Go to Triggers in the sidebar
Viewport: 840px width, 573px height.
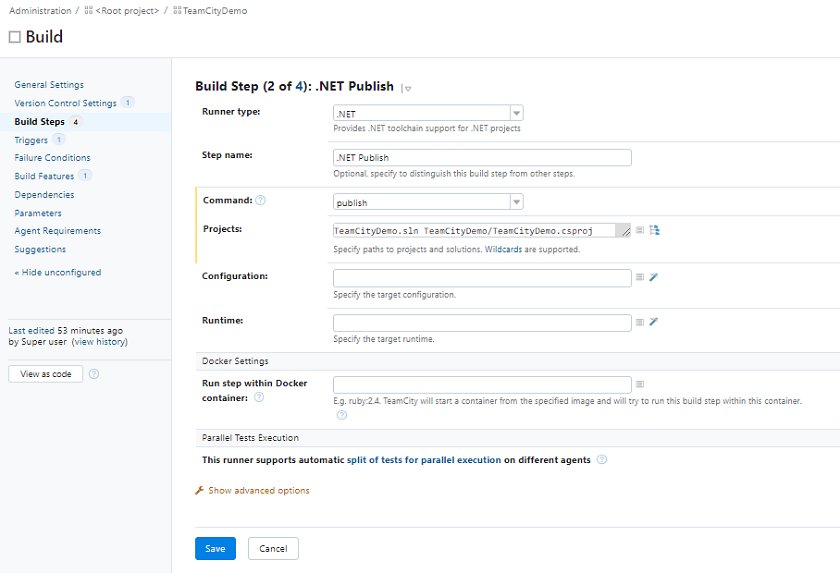click(x=31, y=140)
